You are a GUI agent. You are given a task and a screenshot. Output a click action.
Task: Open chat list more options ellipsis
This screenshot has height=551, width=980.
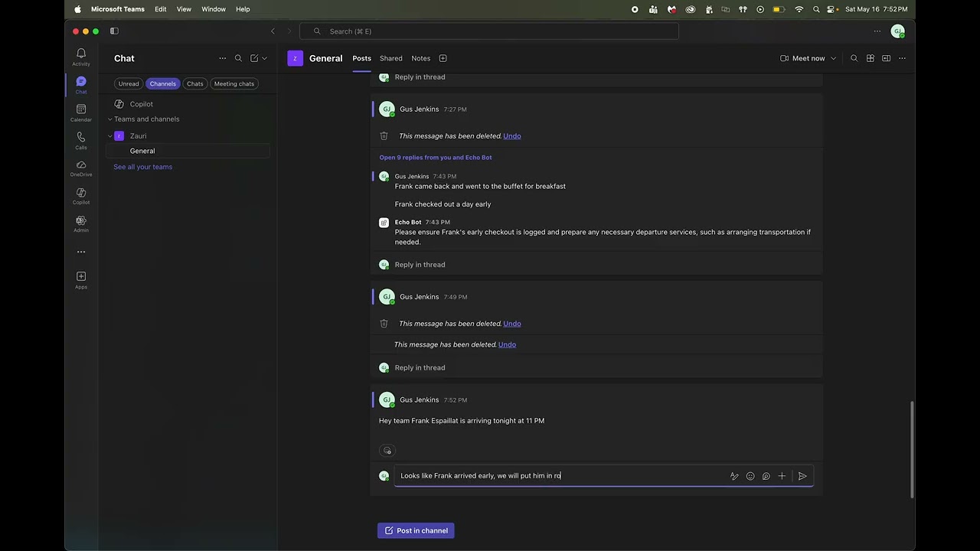pos(222,58)
